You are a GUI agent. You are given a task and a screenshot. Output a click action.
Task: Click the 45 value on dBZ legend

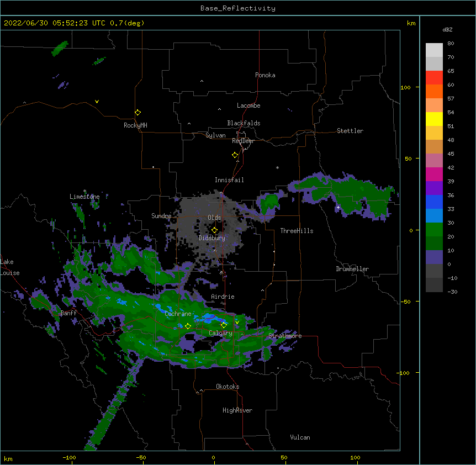pos(451,154)
